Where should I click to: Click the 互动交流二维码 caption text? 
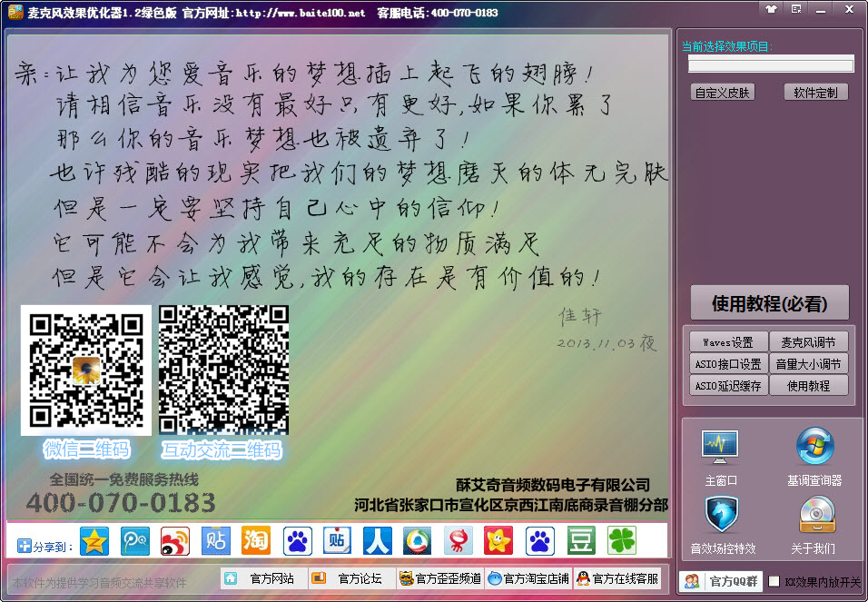[x=222, y=449]
